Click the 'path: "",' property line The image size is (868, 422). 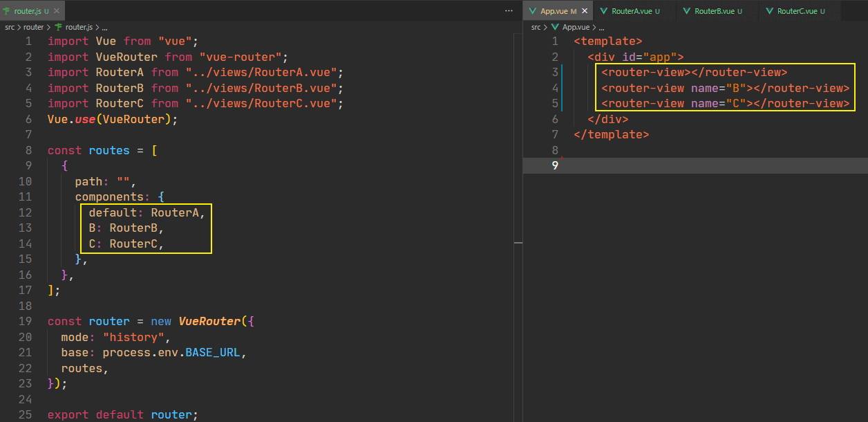click(106, 181)
